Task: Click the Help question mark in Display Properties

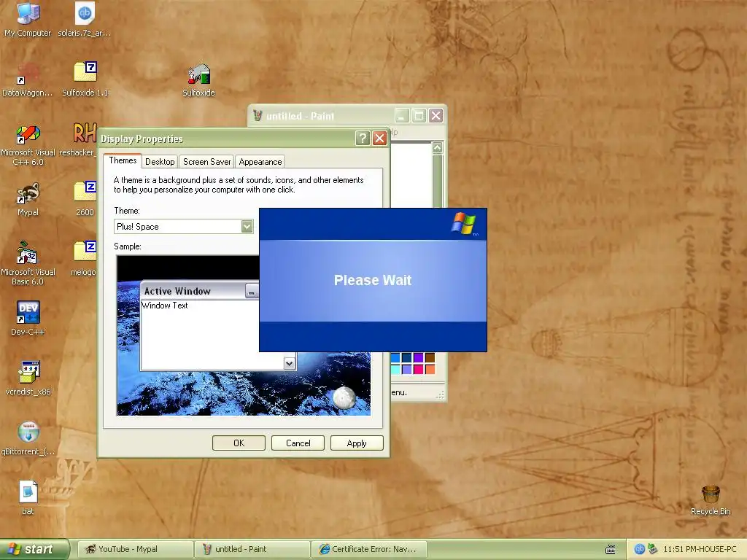Action: coord(363,138)
